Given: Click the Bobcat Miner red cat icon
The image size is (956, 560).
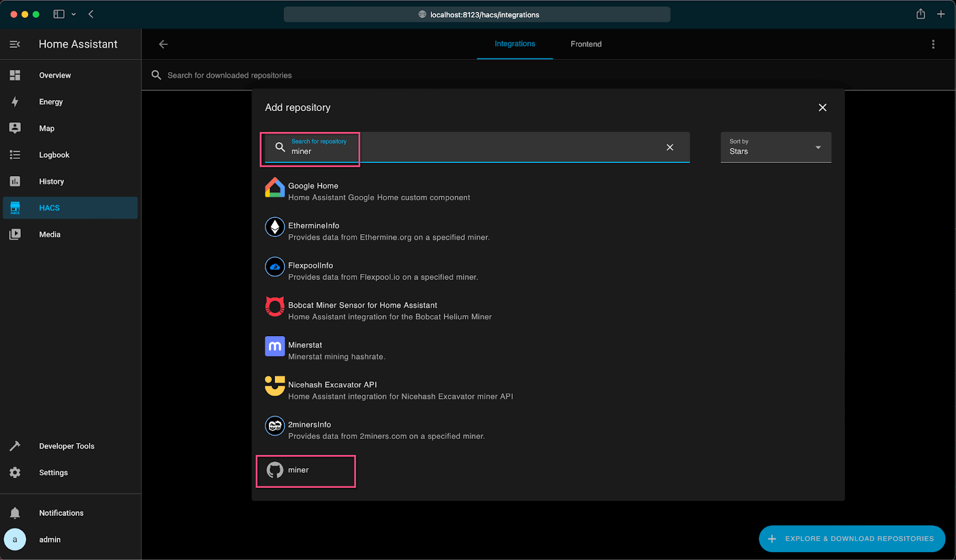Looking at the screenshot, I should point(275,306).
